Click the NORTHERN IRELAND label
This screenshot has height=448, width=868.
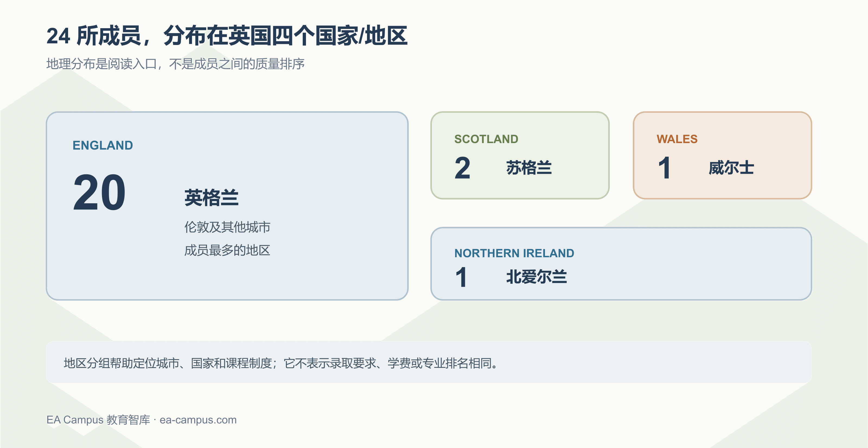[514, 253]
